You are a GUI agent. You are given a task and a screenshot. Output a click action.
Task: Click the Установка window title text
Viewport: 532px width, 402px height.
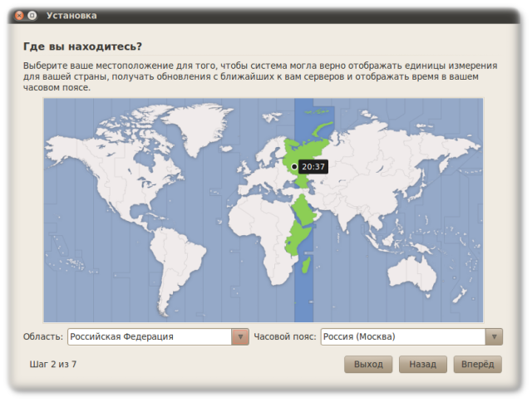71,15
